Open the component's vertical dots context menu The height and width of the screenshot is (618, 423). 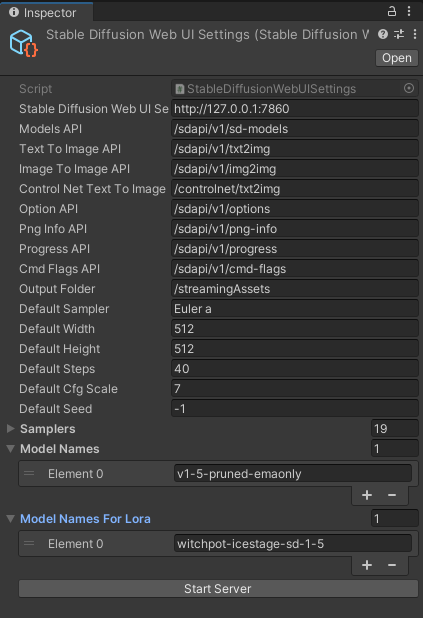click(415, 34)
